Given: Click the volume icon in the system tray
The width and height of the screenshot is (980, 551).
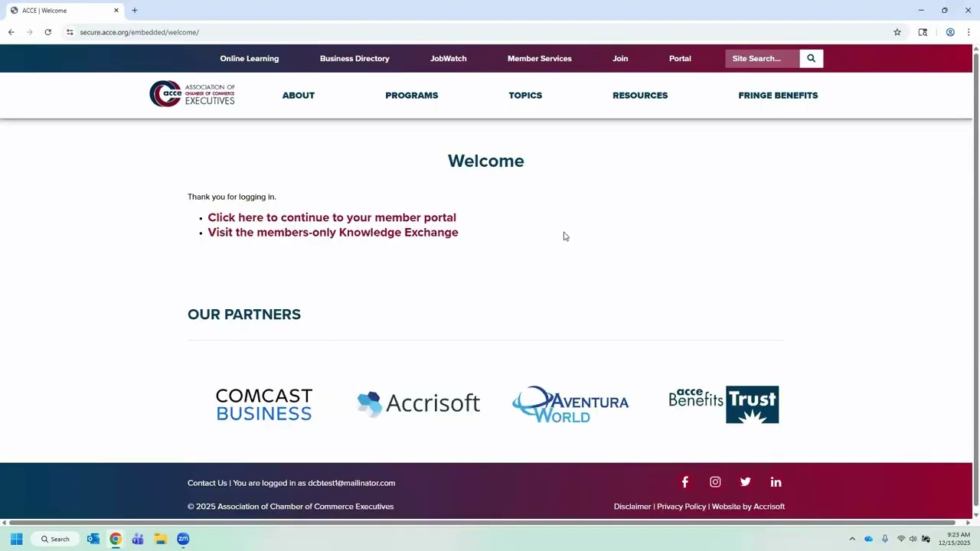Looking at the screenshot, I should [913, 539].
